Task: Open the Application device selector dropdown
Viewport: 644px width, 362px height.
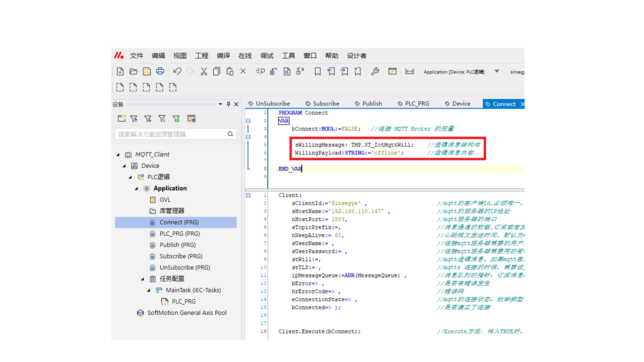Action: [497, 71]
